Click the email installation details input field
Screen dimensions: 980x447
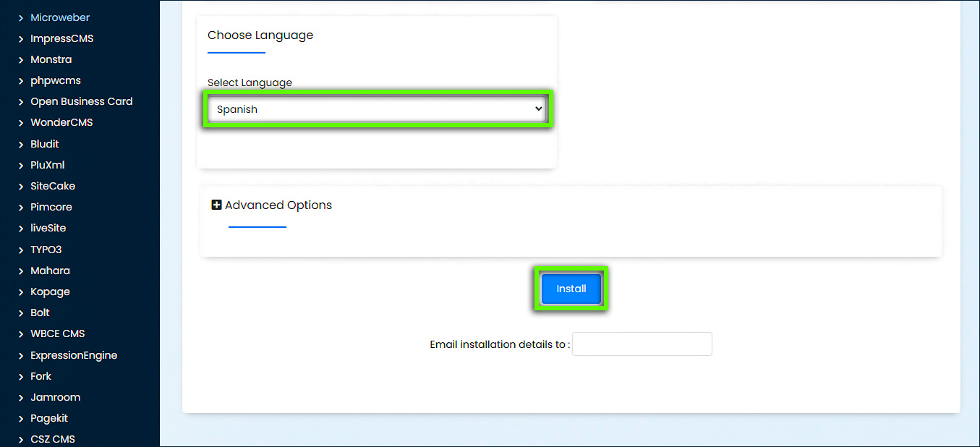point(642,344)
